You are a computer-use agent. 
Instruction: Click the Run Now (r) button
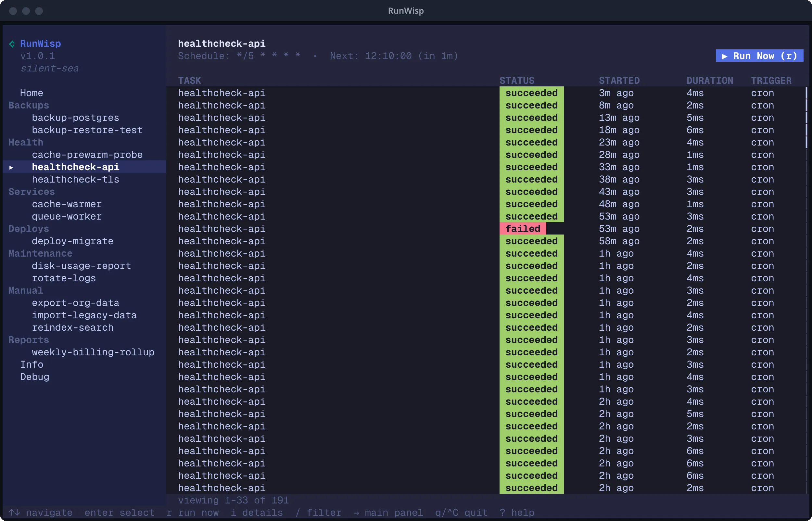[x=759, y=56]
